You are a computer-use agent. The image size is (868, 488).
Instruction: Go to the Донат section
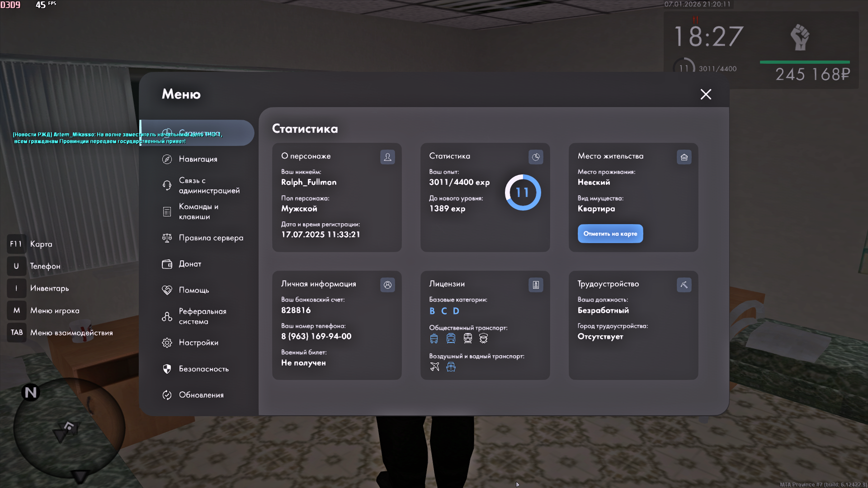[x=190, y=264]
